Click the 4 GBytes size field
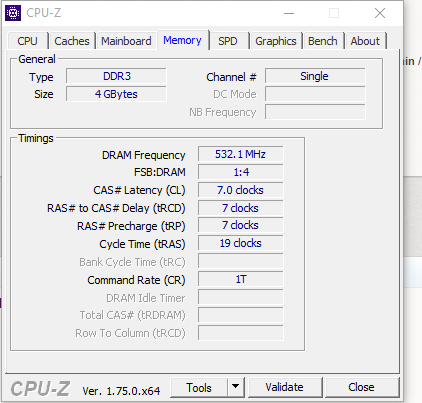 click(x=116, y=94)
